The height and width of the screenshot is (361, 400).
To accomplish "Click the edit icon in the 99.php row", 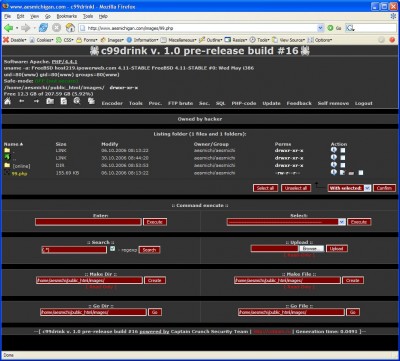I will tap(342, 173).
